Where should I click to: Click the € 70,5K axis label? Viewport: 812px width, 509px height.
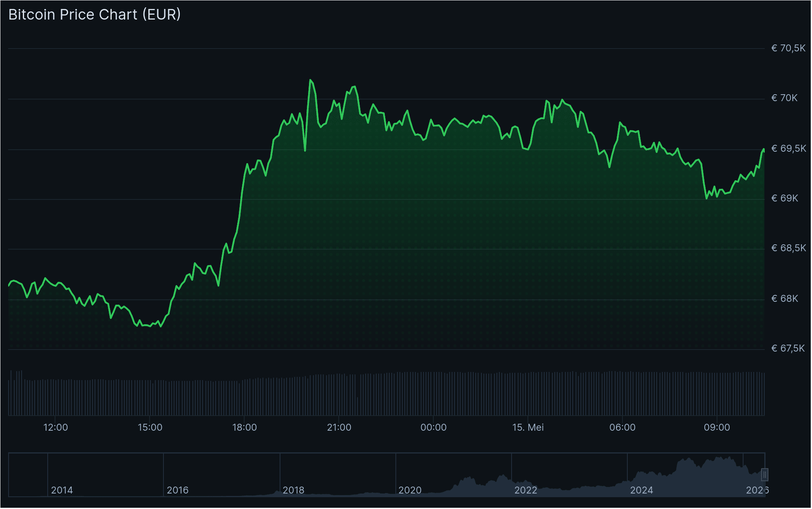[x=788, y=48]
